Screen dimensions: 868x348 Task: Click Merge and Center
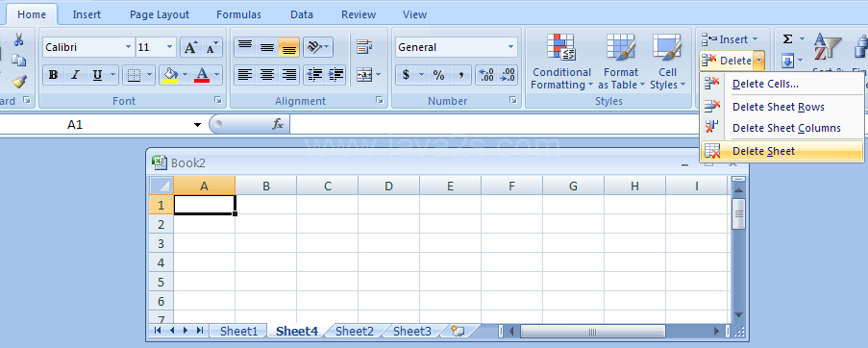[x=364, y=75]
